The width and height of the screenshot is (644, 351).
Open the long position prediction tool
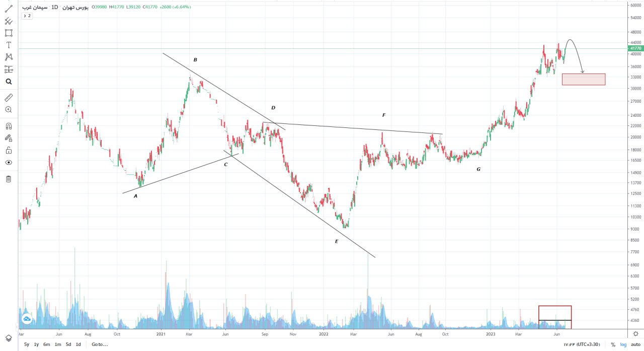[9, 69]
